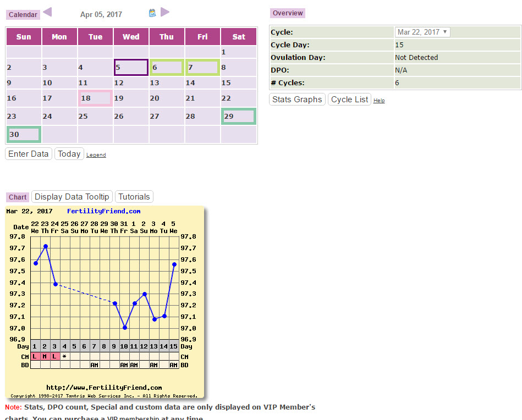Click the Chart section label
522x420 pixels.
point(18,197)
